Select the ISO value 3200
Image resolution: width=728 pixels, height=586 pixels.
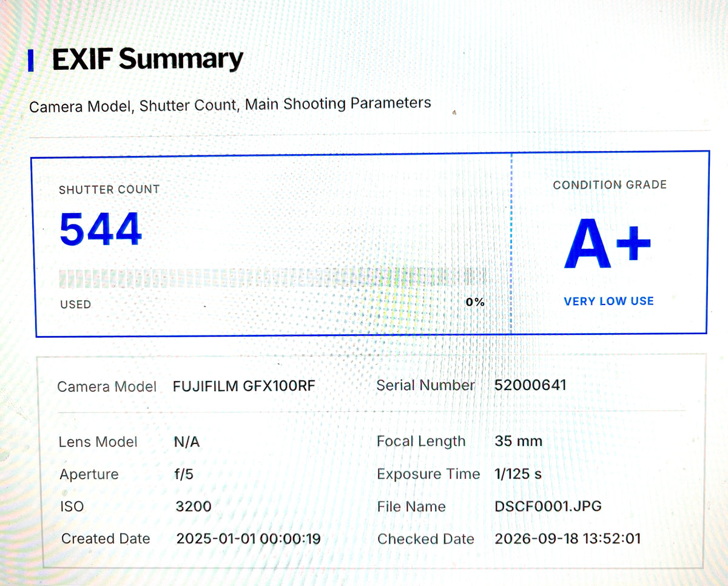[x=194, y=506]
